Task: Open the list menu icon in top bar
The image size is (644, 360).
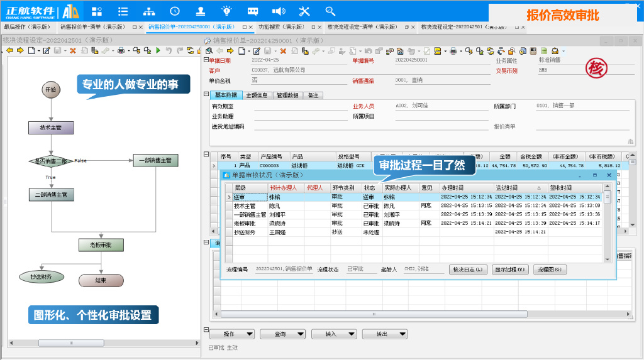Action: click(x=123, y=11)
